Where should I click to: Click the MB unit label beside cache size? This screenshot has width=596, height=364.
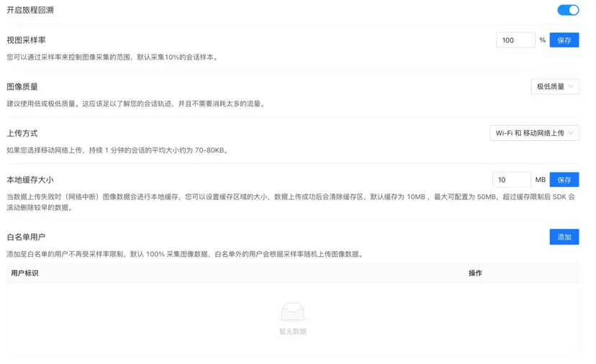click(540, 179)
